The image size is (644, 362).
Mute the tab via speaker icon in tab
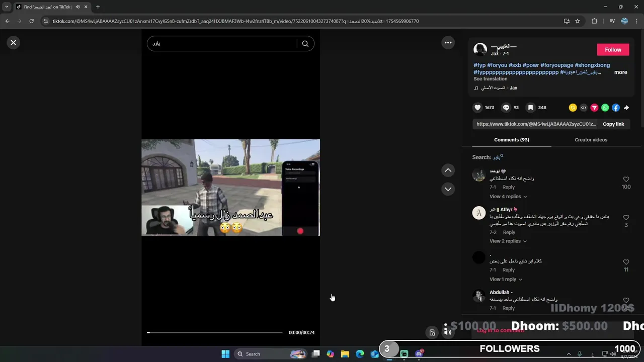[77, 7]
